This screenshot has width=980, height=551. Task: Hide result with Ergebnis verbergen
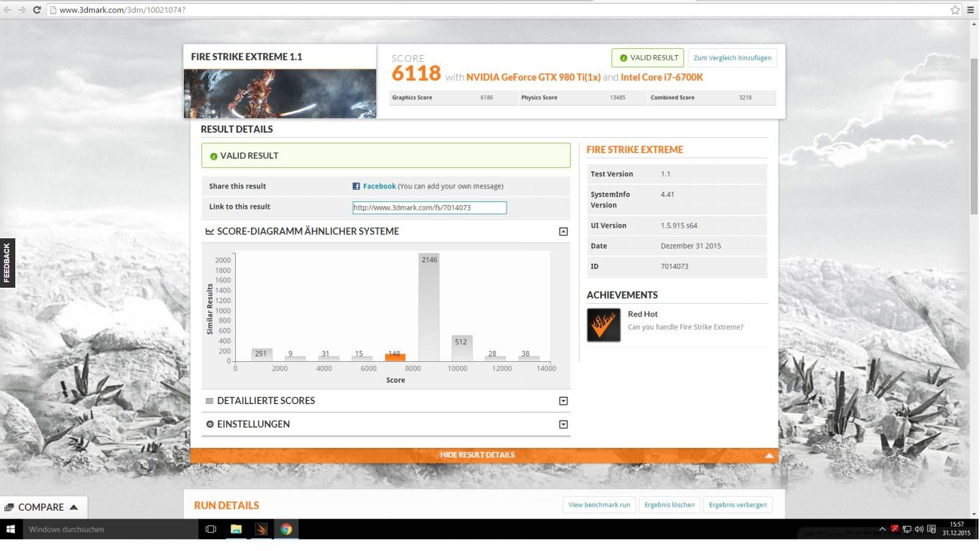(x=737, y=504)
